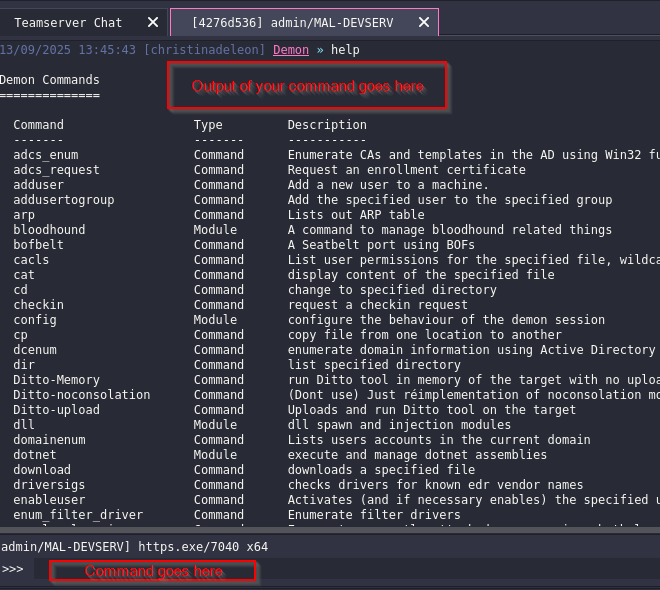Click 'request a checkin request' description
660x590 pixels.
point(378,305)
